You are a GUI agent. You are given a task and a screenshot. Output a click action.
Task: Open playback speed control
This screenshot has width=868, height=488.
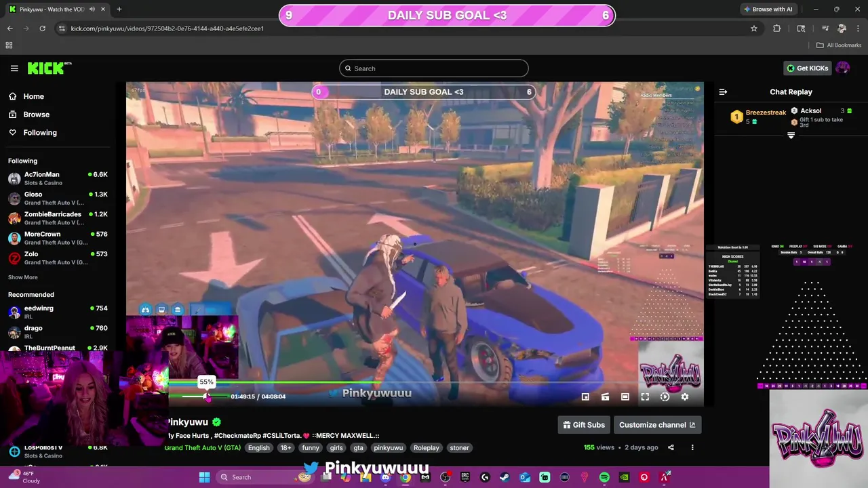click(665, 397)
